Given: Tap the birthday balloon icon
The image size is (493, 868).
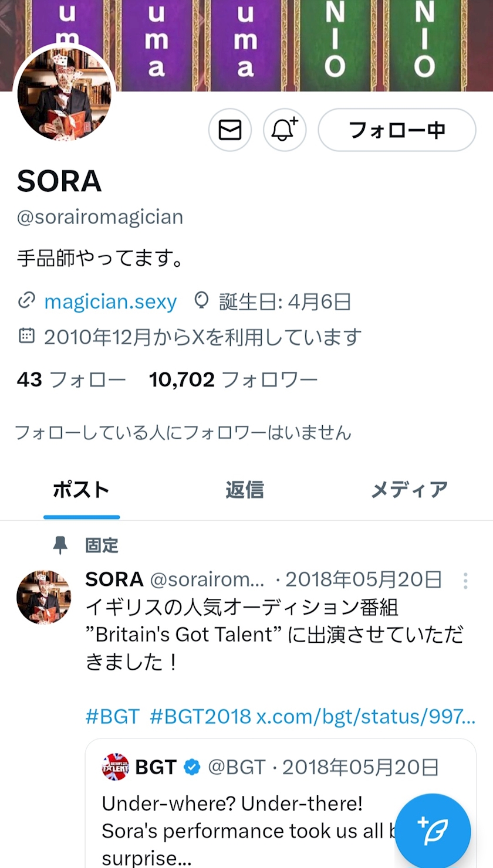Looking at the screenshot, I should click(201, 301).
